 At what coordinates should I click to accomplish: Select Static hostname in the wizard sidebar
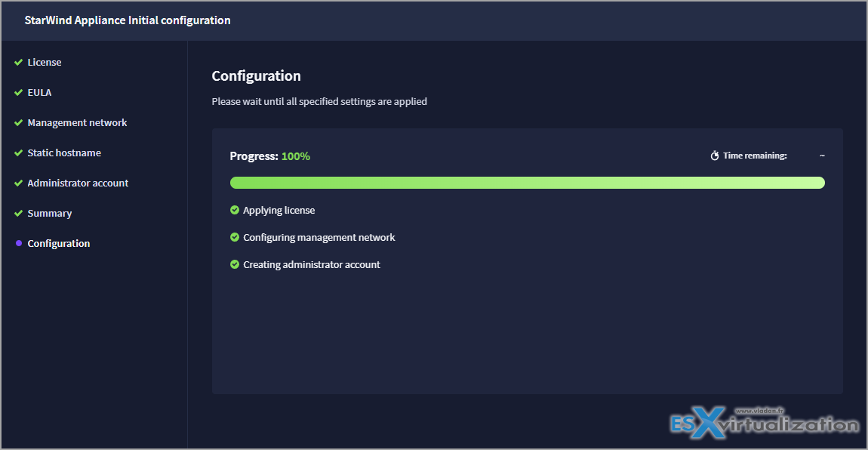pos(64,153)
